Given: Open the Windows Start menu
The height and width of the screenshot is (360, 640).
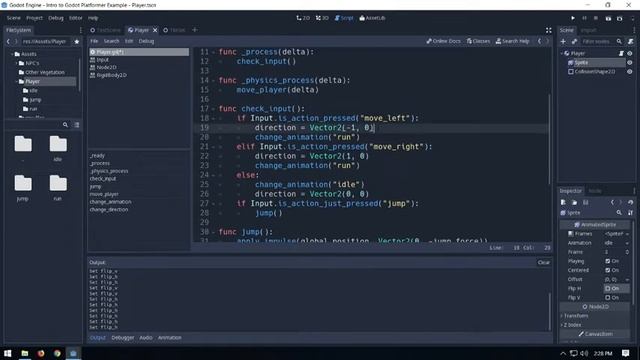Looking at the screenshot, I should [8, 353].
